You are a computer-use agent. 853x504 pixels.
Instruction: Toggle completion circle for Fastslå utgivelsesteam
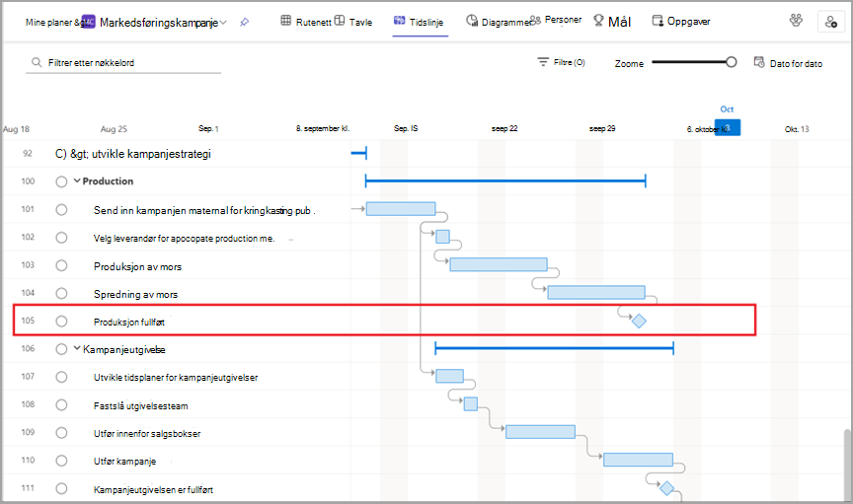click(61, 405)
